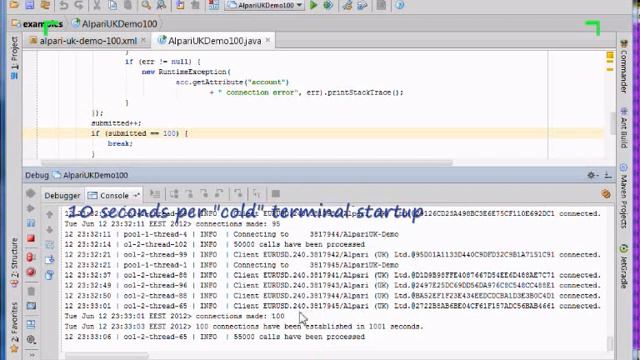
Task: Hide the Debug tool window
Action: click(608, 175)
